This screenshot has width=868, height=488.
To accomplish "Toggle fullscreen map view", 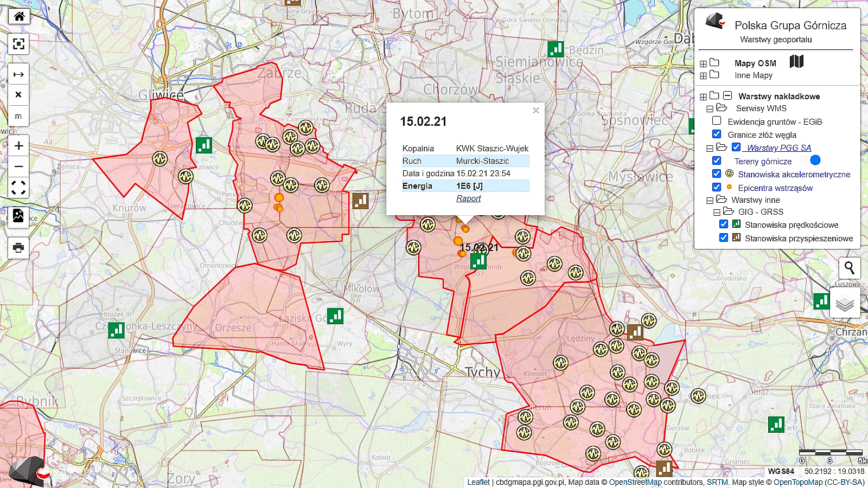I will [19, 188].
